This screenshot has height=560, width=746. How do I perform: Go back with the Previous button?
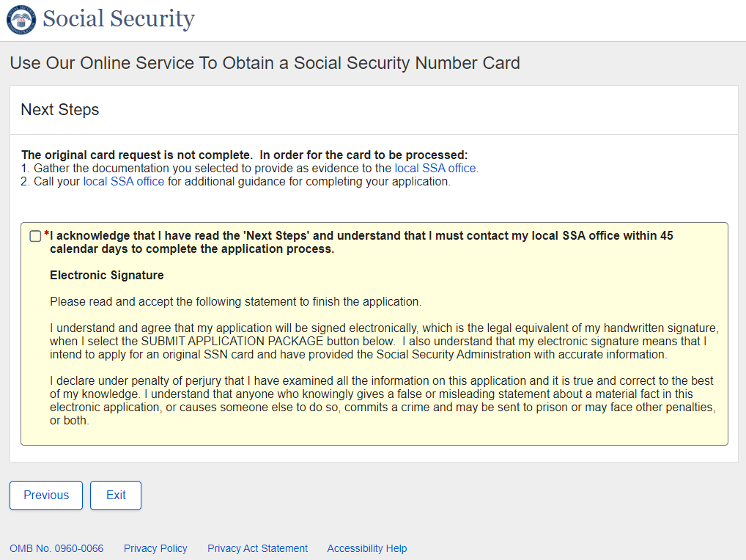pyautogui.click(x=46, y=495)
